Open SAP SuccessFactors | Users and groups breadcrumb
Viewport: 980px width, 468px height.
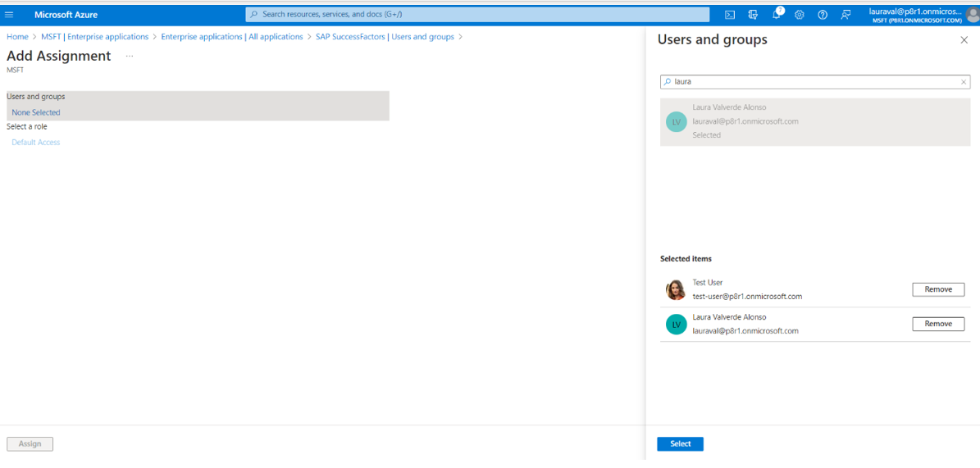pyautogui.click(x=385, y=37)
